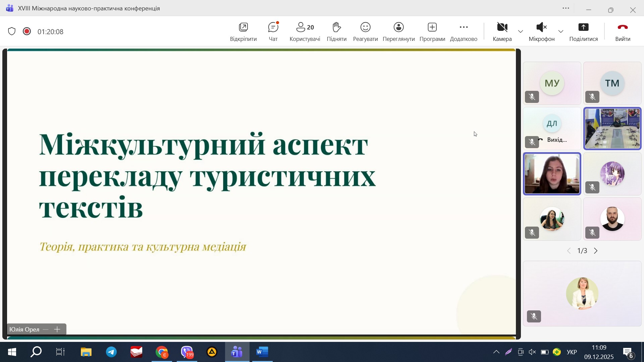Viewport: 644px width, 362px height.
Task: Expand the microphone options dropdown arrow
Action: point(560,32)
